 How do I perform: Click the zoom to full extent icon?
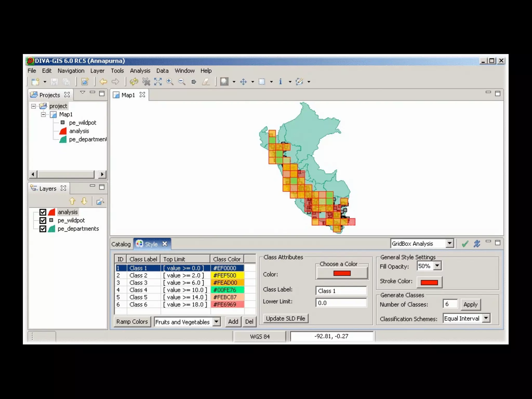158,82
